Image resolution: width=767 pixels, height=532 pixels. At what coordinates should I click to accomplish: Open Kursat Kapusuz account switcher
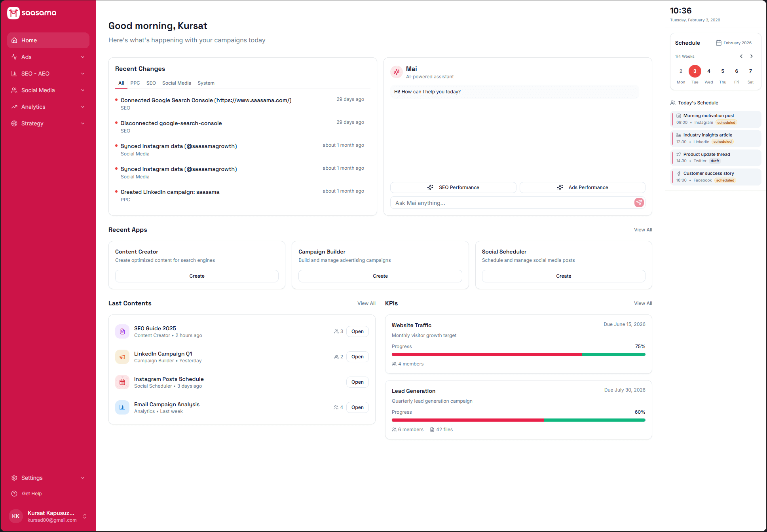pyautogui.click(x=84, y=516)
